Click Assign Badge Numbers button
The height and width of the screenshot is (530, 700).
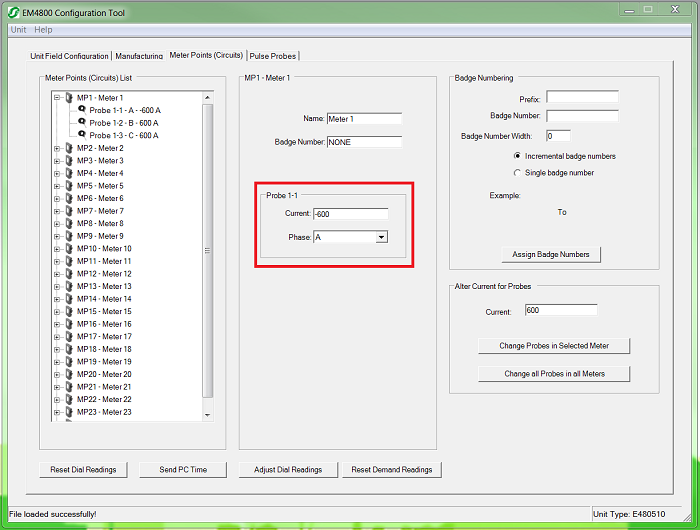click(x=551, y=254)
